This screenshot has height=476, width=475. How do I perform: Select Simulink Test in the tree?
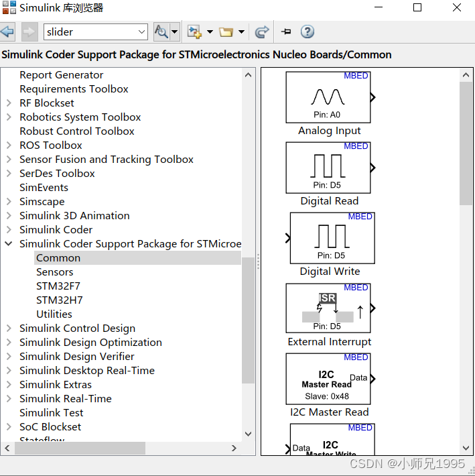[x=52, y=413]
